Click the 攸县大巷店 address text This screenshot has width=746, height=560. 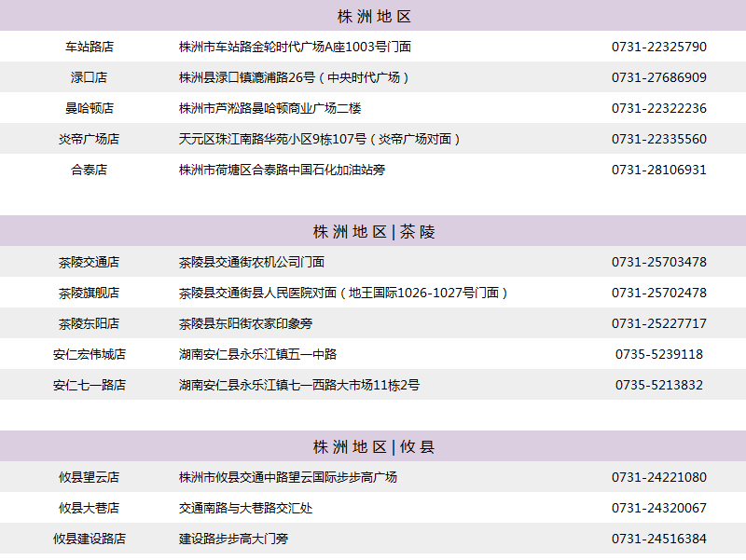[245, 508]
